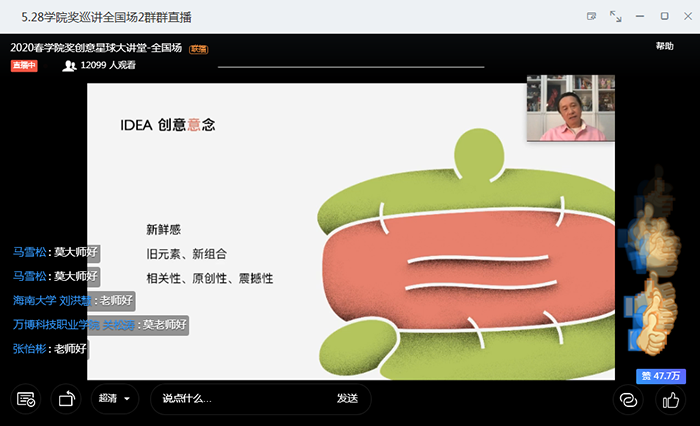Click the 赞 47.7万 like count badge
The height and width of the screenshot is (426, 700).
659,376
